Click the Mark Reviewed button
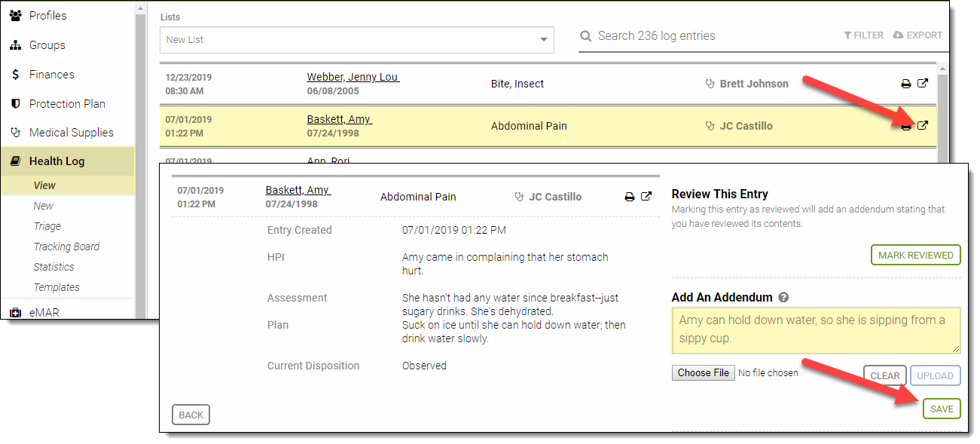This screenshot has height=444, width=980. pyautogui.click(x=915, y=256)
